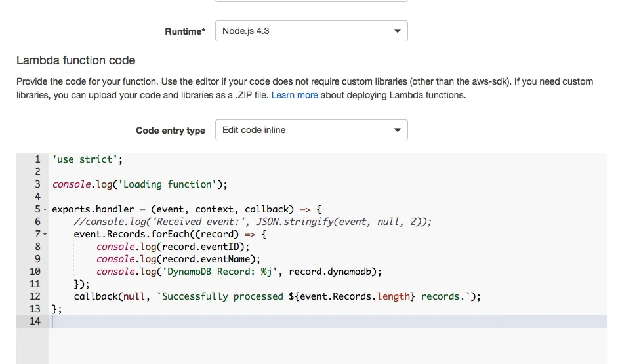Screen dimensions: 618x364
Task: Collapse the code fold at line 5
Action: coord(45,209)
